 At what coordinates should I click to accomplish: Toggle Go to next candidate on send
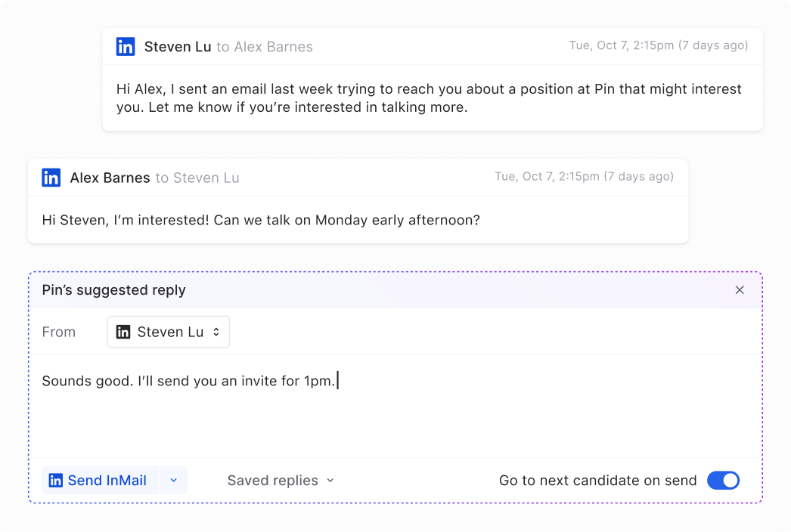(x=723, y=481)
